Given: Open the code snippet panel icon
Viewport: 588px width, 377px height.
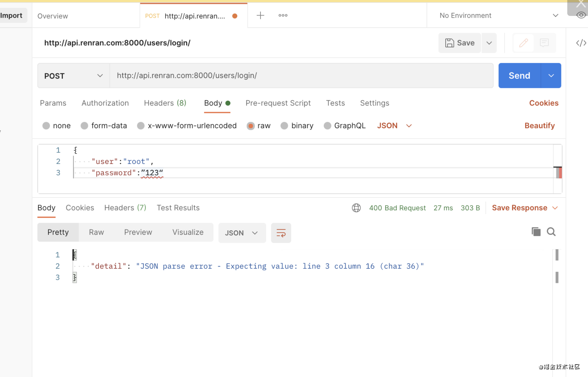Looking at the screenshot, I should pyautogui.click(x=581, y=43).
